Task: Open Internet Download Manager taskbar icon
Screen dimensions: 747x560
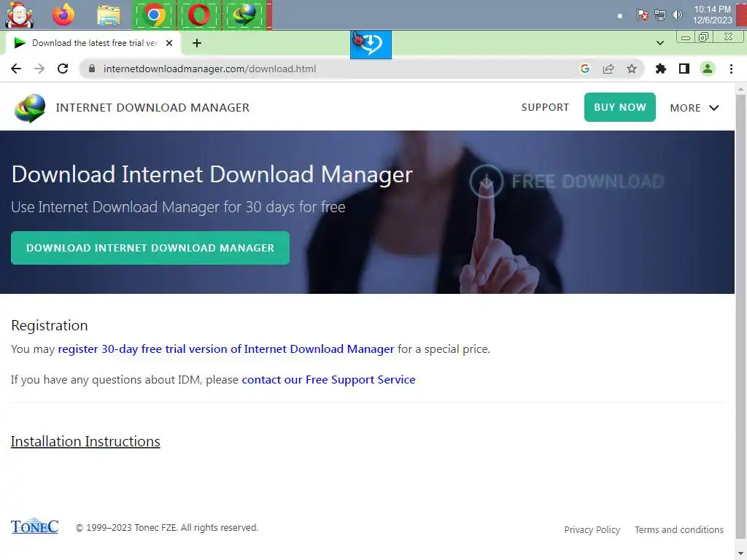Action: [x=244, y=15]
